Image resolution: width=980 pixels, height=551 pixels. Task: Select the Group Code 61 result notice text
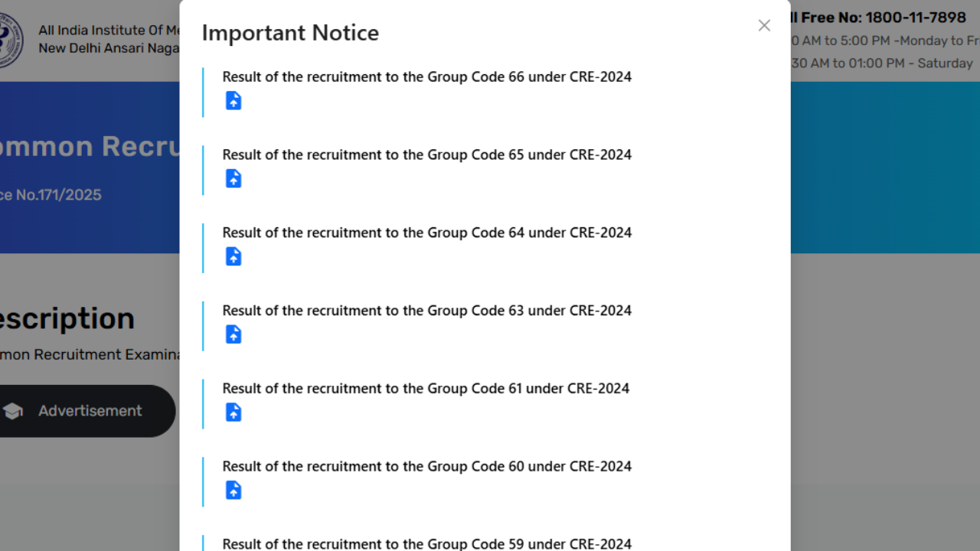(x=426, y=389)
